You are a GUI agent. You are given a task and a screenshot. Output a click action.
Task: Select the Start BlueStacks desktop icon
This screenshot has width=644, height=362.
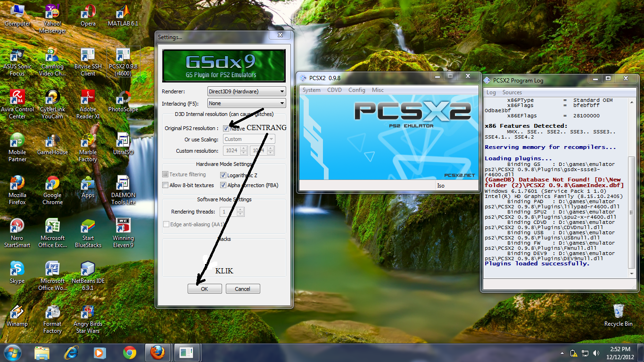coord(88,233)
